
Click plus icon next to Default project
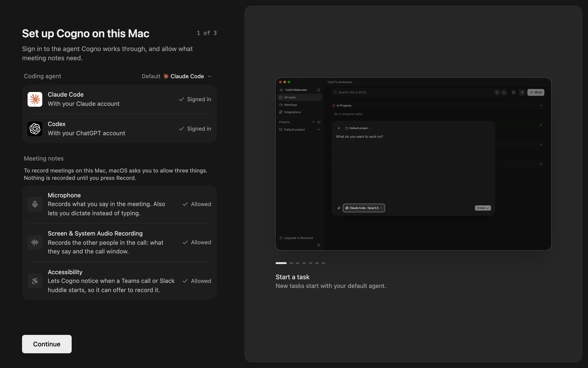pyautogui.click(x=319, y=129)
